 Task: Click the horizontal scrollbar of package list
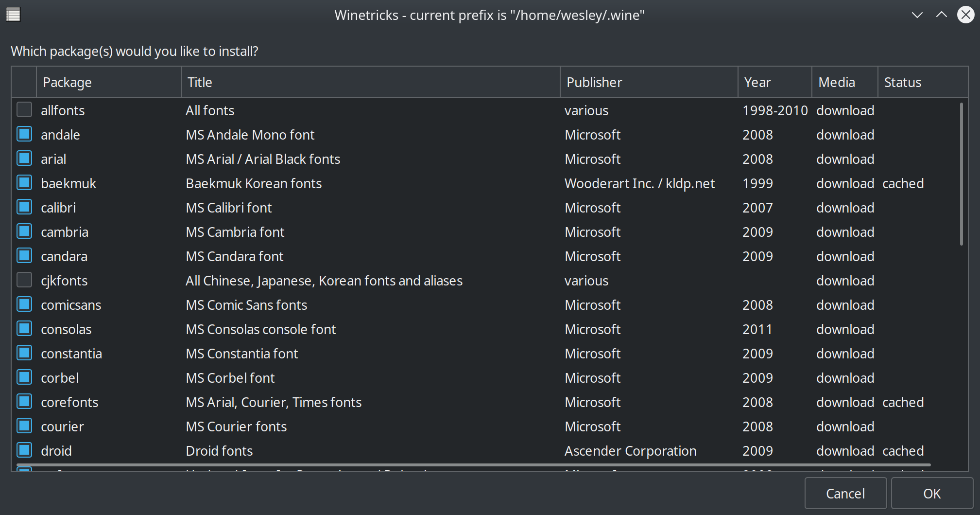(474, 465)
